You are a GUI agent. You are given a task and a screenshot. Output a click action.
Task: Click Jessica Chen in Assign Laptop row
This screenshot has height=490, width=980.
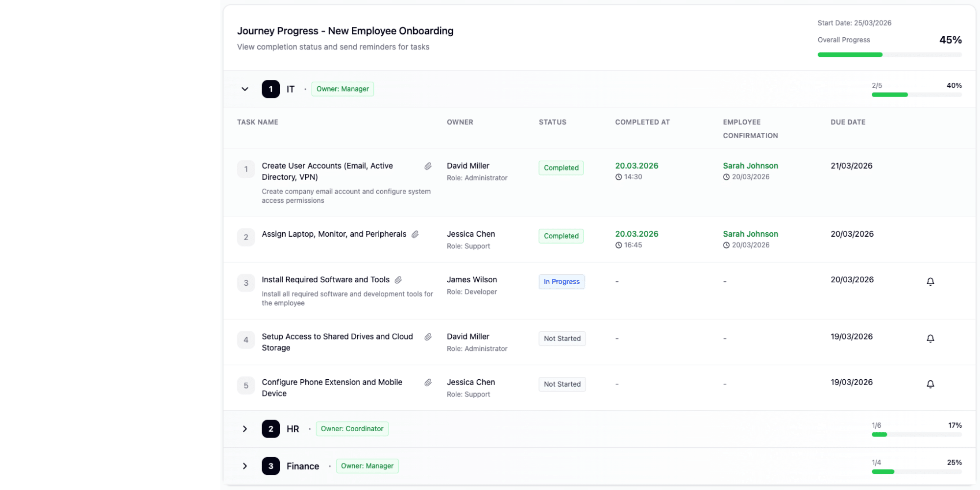click(x=471, y=234)
